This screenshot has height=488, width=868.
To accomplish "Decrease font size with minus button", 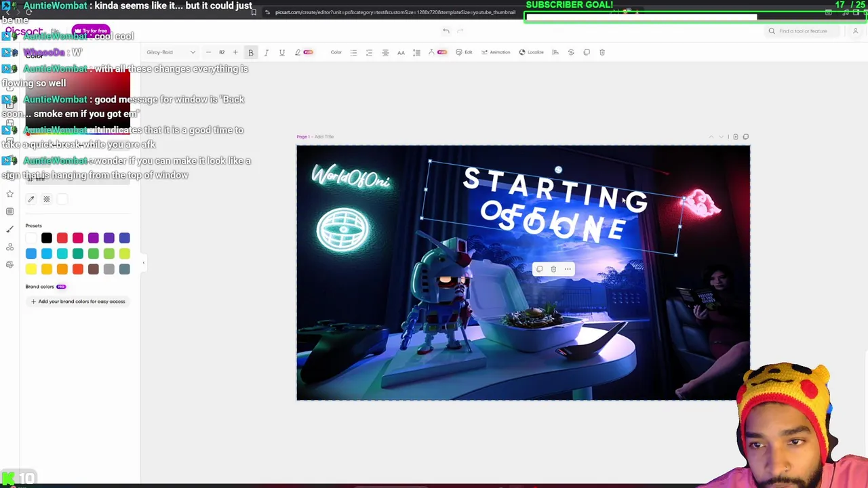I will 208,52.
